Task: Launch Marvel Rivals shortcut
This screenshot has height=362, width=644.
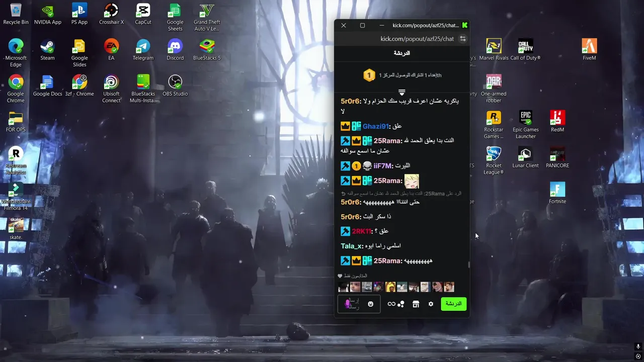Action: point(494,50)
